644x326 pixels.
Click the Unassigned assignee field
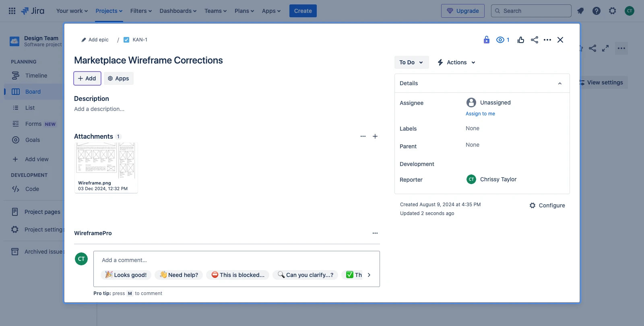[489, 103]
